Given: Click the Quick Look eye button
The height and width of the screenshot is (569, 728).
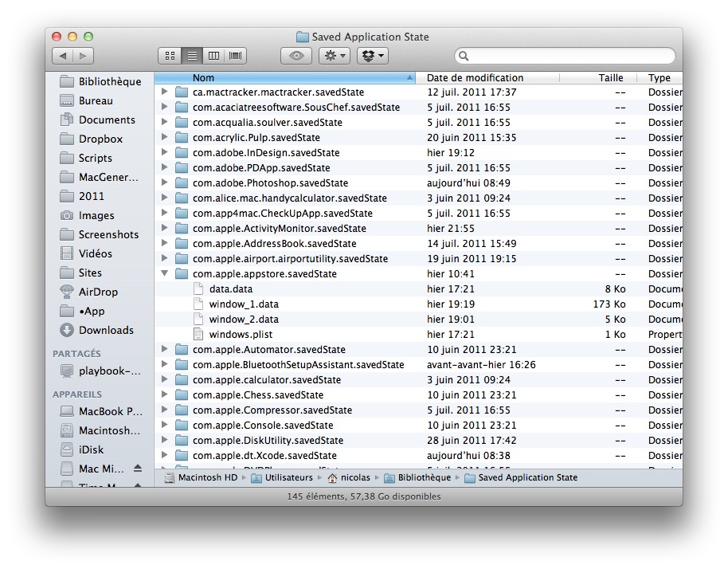Looking at the screenshot, I should (296, 56).
